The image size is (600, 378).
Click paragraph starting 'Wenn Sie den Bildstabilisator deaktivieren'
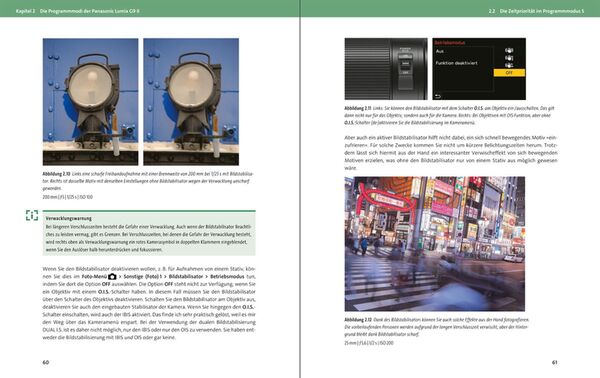tap(149, 303)
